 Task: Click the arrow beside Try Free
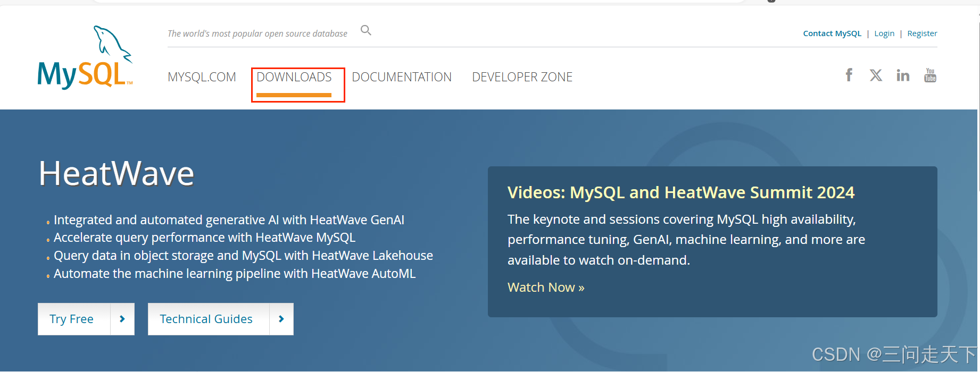[122, 319]
